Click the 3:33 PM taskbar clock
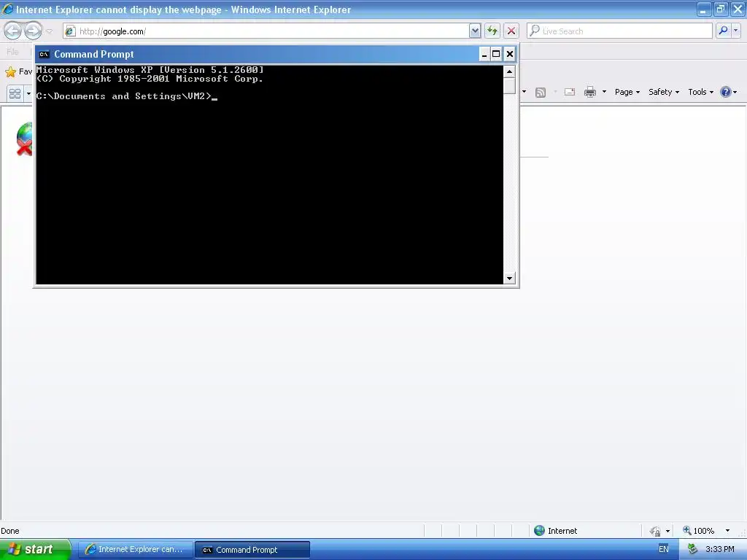747x560 pixels. pyautogui.click(x=719, y=549)
